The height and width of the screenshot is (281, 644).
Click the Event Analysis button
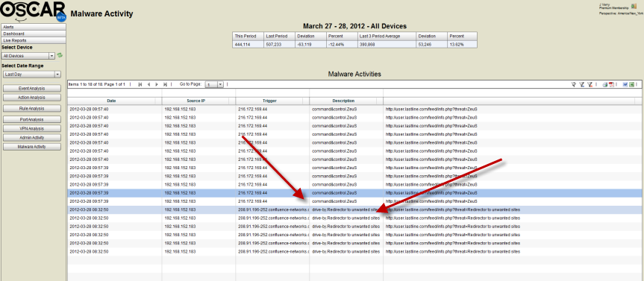[x=32, y=88]
